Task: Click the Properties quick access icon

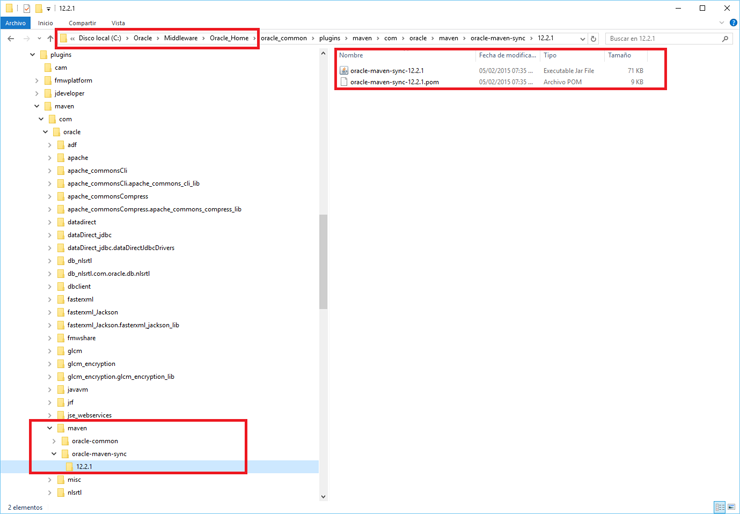Action: (x=26, y=8)
